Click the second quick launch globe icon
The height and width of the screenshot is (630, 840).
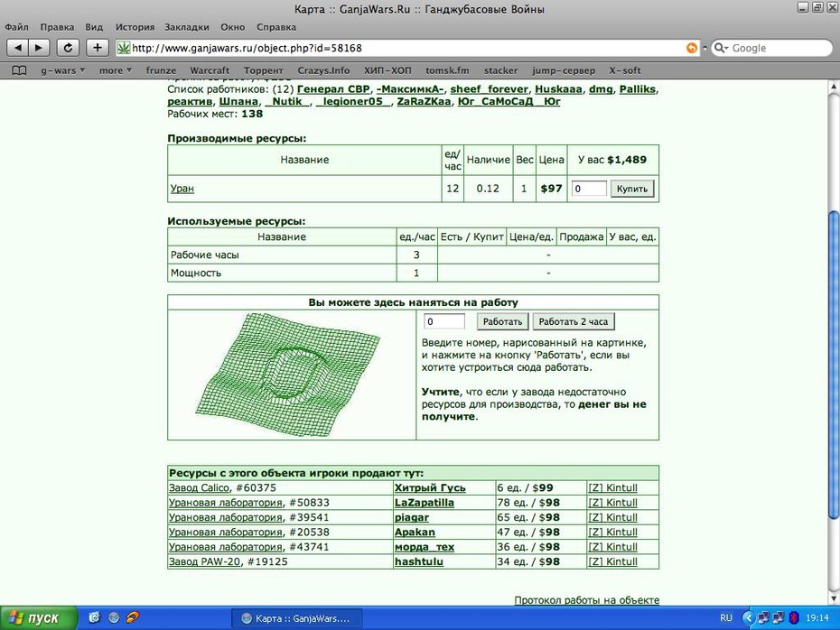pyautogui.click(x=114, y=617)
